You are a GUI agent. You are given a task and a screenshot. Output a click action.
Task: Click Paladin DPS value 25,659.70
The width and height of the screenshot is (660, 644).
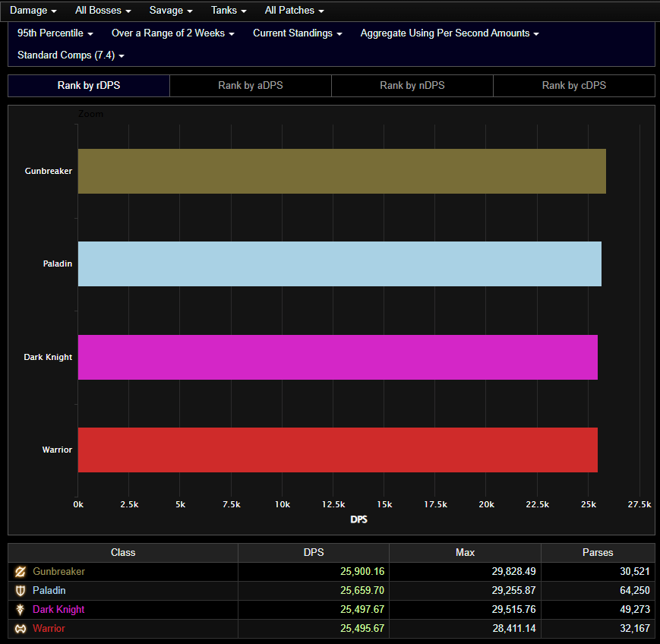[x=362, y=591]
